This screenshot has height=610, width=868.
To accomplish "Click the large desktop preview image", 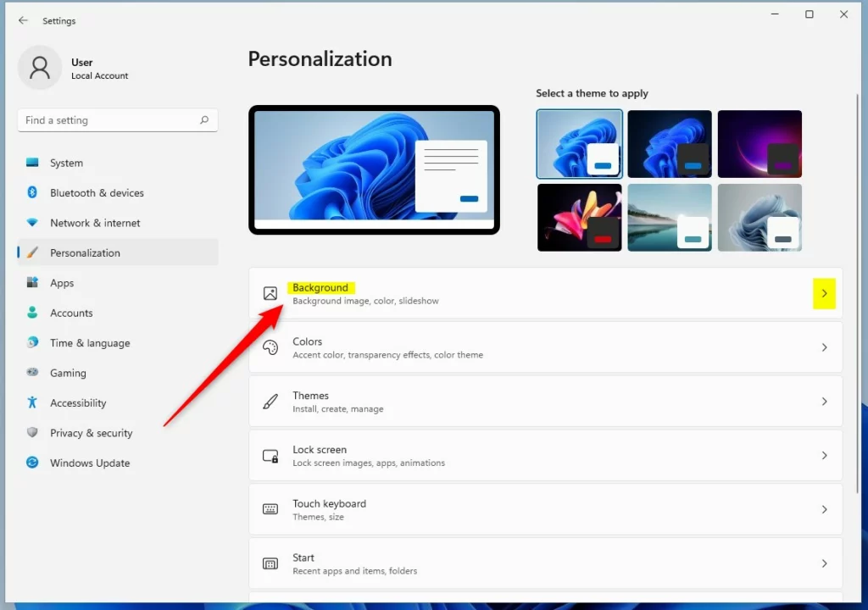I will 374,169.
